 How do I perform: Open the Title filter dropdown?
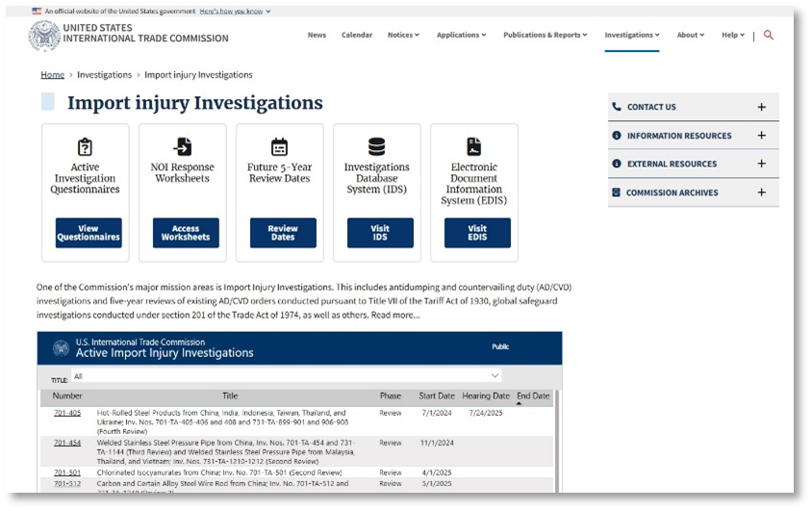[287, 376]
